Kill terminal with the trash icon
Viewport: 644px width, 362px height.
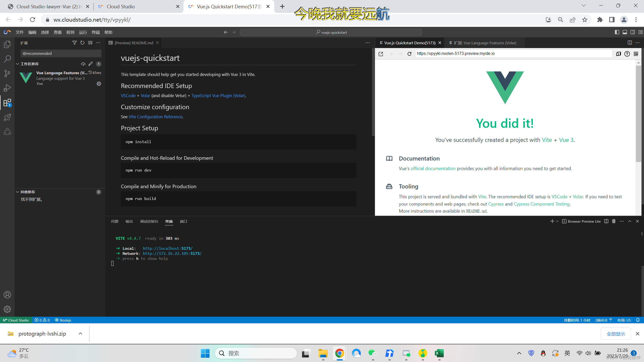614,221
